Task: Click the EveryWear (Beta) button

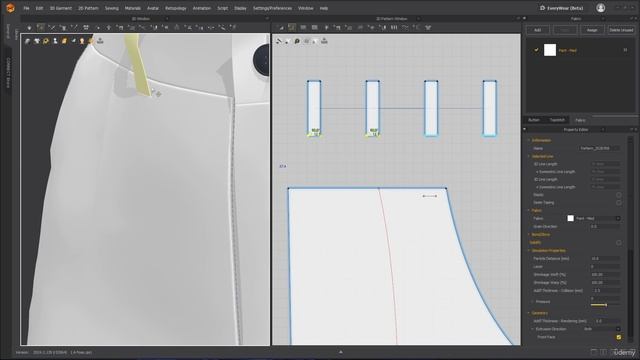Action: [x=562, y=8]
